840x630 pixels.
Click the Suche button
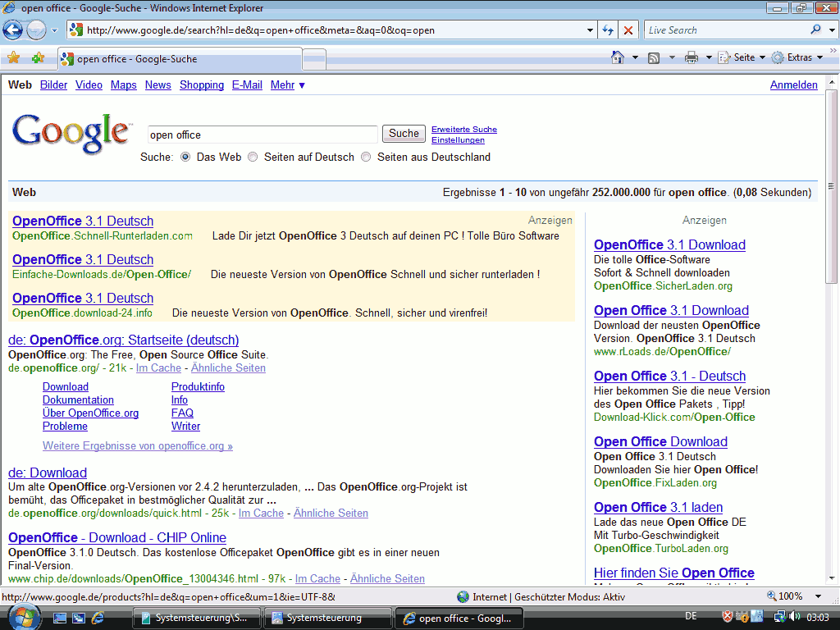coord(404,134)
